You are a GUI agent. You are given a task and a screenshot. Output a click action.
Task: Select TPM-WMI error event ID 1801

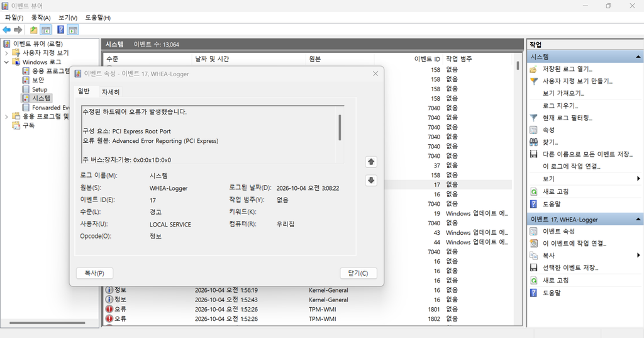click(x=308, y=309)
